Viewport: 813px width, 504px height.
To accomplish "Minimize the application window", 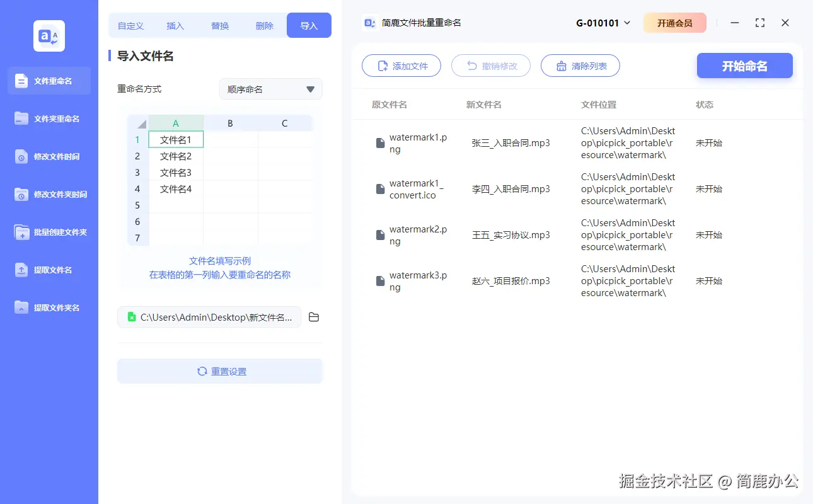I will [x=735, y=23].
